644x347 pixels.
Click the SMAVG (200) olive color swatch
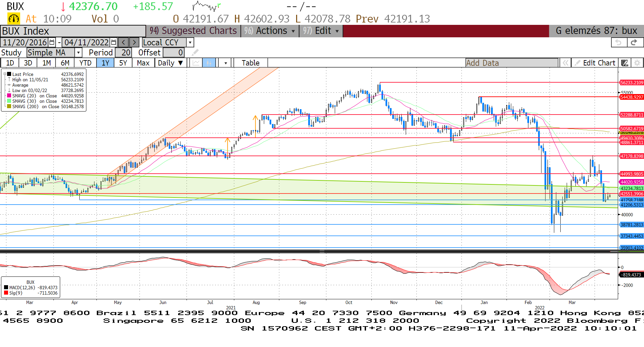9,106
